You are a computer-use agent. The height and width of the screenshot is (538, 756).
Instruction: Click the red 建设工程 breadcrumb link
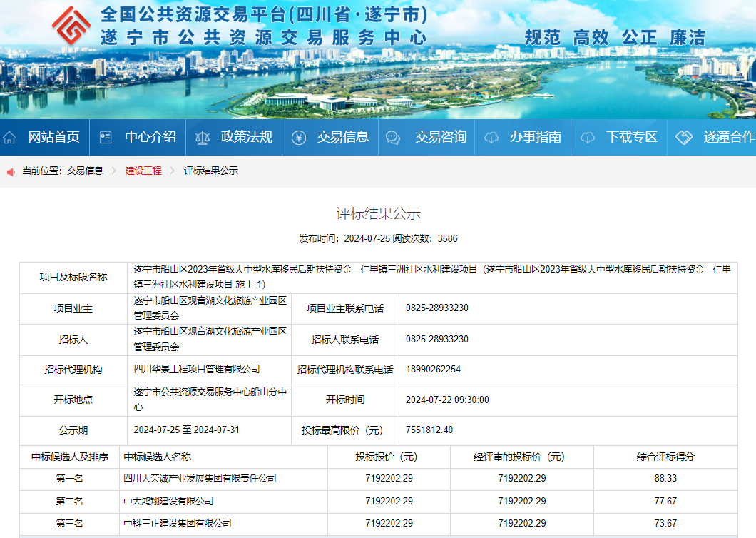click(143, 171)
